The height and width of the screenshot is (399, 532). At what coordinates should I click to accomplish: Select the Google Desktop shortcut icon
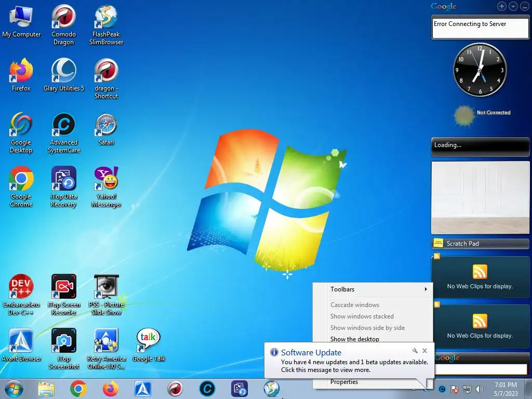tap(21, 132)
